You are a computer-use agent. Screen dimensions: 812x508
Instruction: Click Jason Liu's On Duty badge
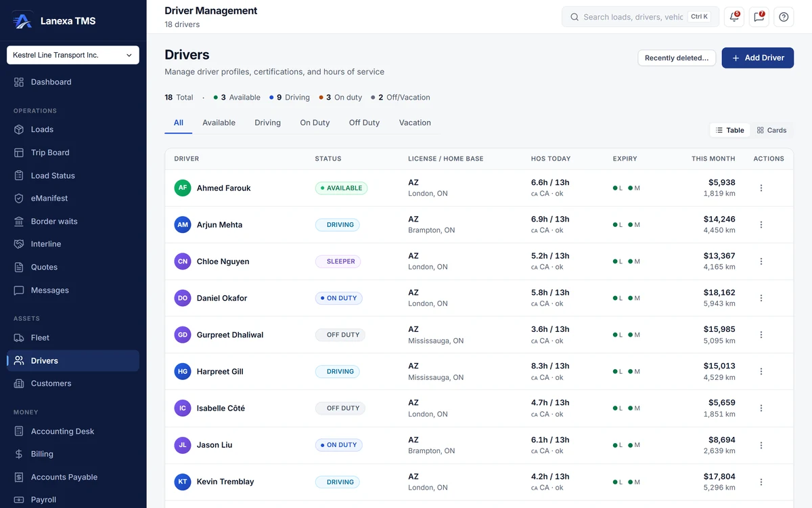[x=339, y=445]
